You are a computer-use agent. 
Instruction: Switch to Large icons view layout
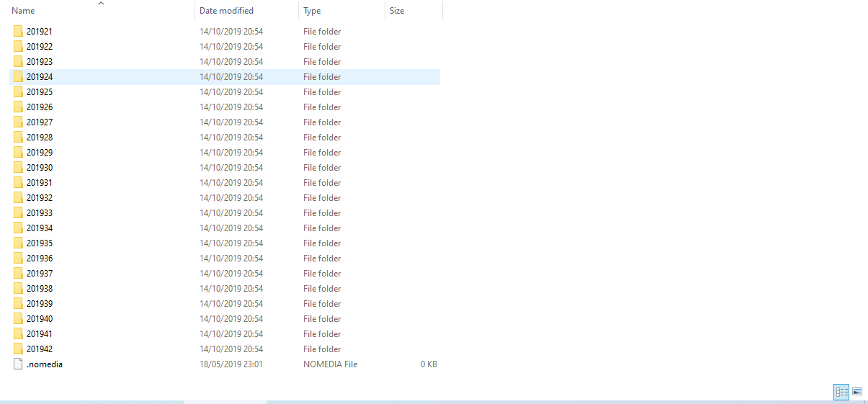coord(857,392)
